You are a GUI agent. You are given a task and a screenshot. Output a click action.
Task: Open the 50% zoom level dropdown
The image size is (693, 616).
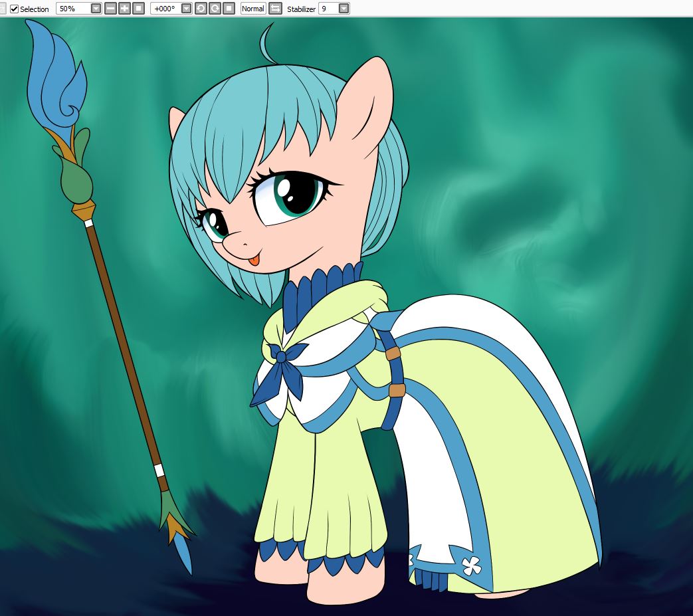96,9
